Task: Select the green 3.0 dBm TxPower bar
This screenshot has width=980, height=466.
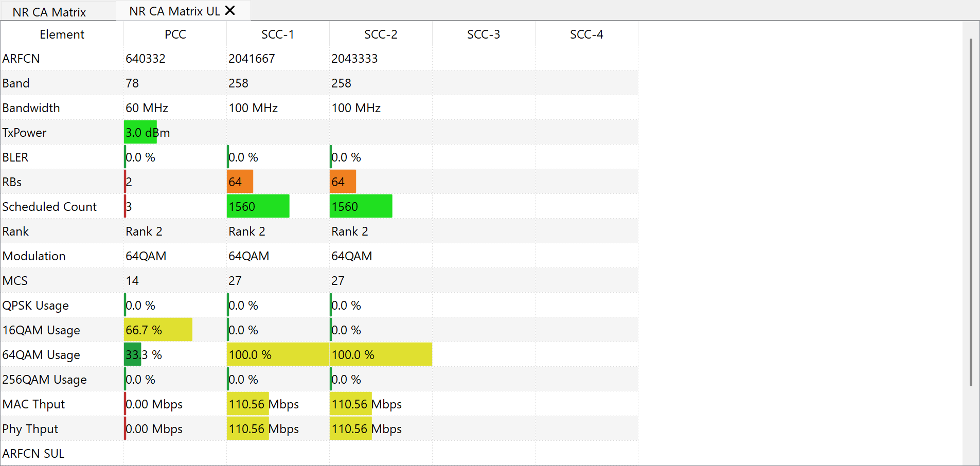Action: pyautogui.click(x=140, y=133)
